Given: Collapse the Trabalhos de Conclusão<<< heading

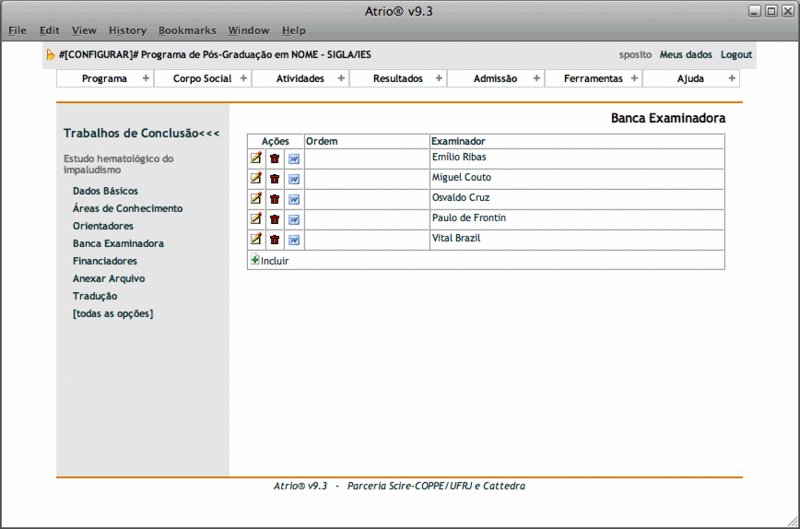Looking at the screenshot, I should point(141,133).
